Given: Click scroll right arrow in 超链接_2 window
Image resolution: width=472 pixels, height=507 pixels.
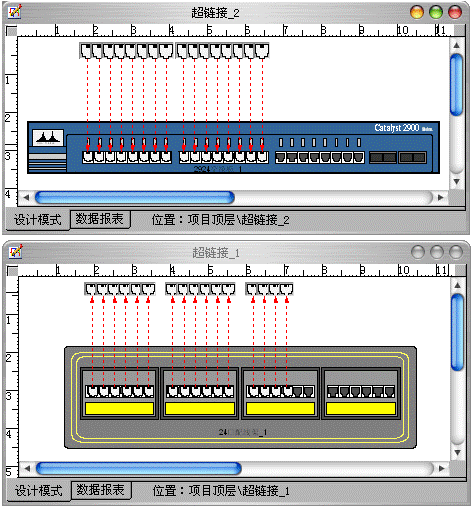Looking at the screenshot, I should pyautogui.click(x=441, y=197).
